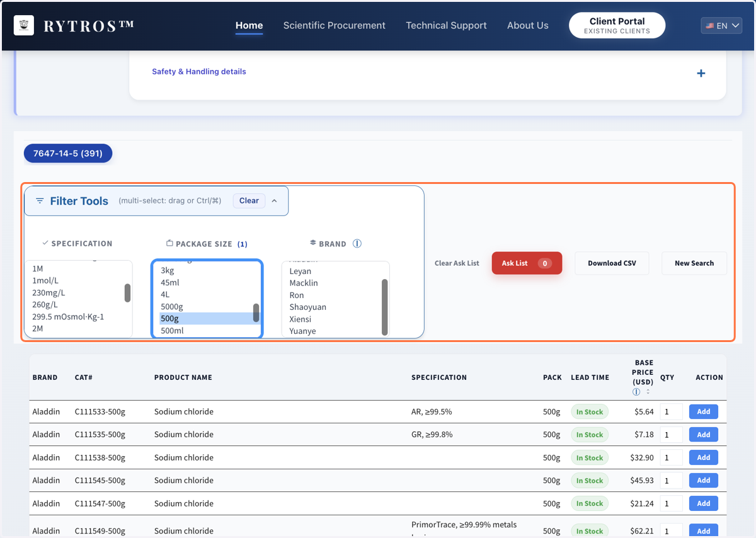
Task: Click the checkmark icon beside SPECIFICATION
Action: [x=45, y=243]
